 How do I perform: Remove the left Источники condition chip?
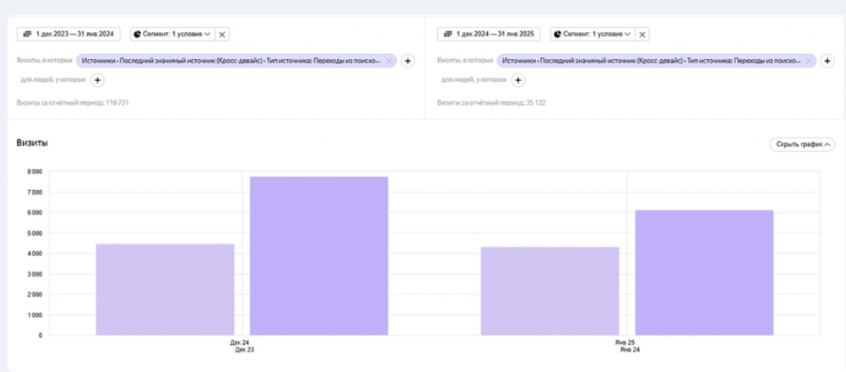[x=389, y=61]
